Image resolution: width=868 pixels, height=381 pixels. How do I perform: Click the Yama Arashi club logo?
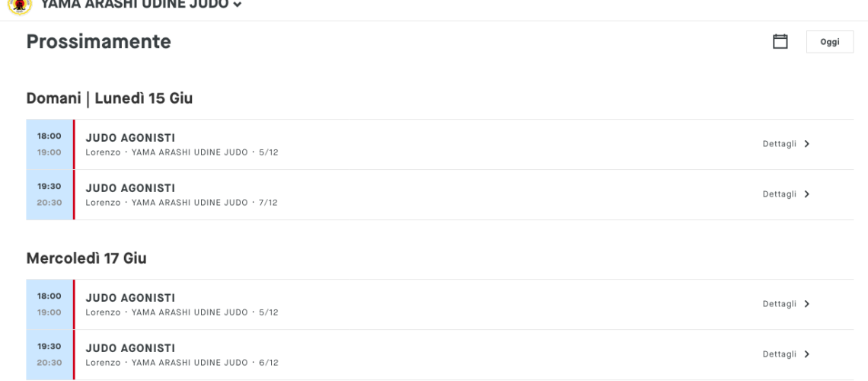(20, 5)
